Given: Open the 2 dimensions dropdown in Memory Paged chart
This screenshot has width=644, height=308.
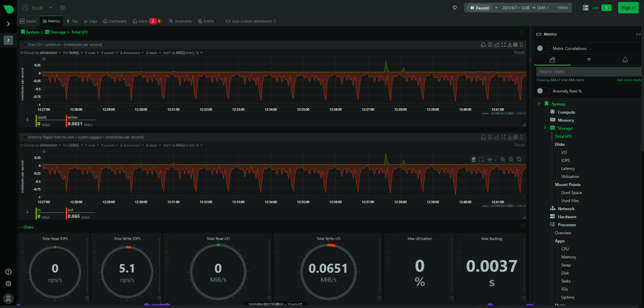Looking at the screenshot, I should (x=131, y=145).
